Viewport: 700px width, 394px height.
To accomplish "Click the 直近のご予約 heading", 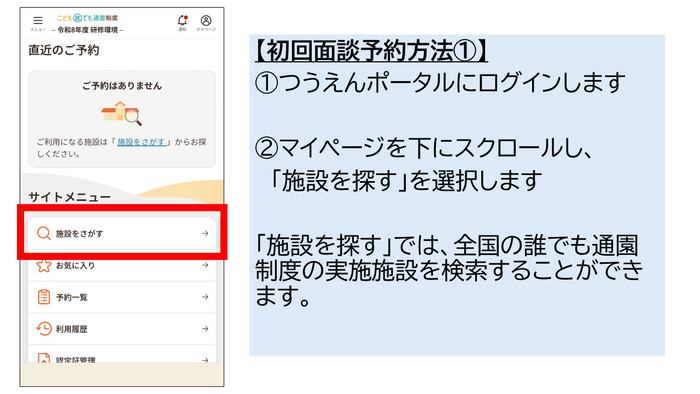I will (x=64, y=50).
